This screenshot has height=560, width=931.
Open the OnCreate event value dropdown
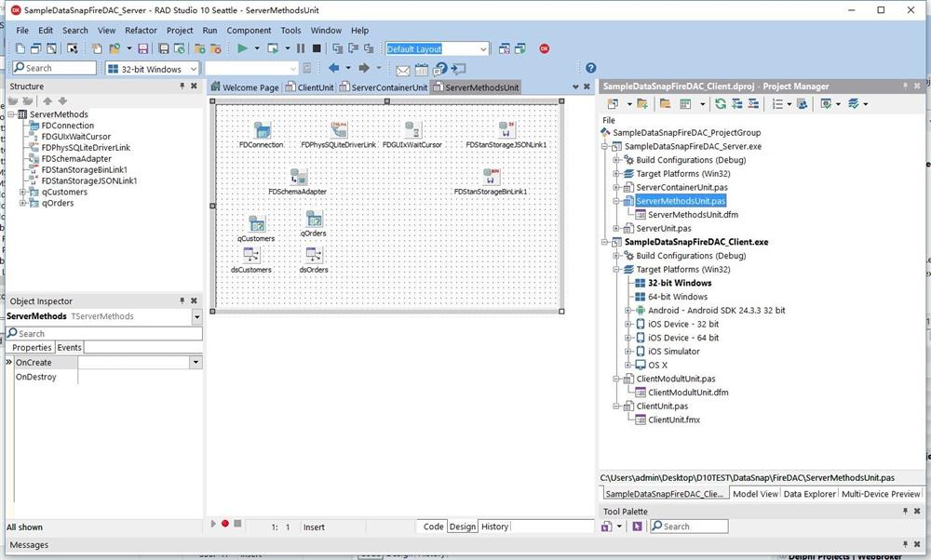tap(196, 362)
